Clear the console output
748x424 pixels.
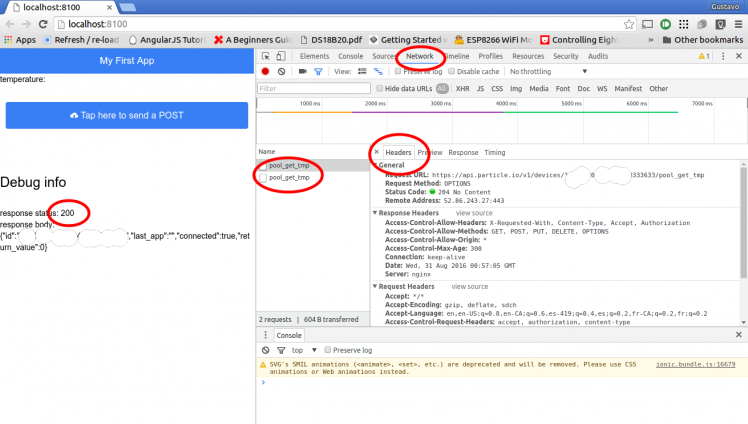[x=266, y=350]
